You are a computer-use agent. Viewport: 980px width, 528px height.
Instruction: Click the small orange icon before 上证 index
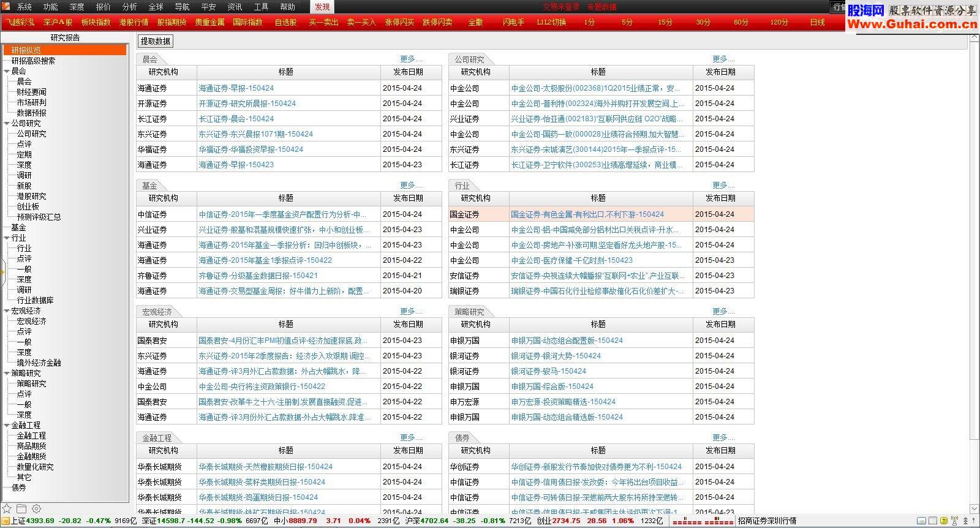[x=6, y=521]
